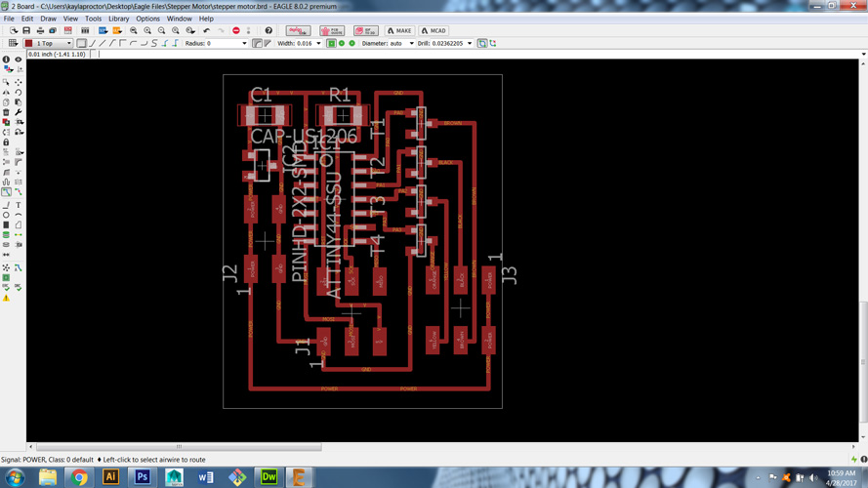Click the command line input field

[x=476, y=55]
